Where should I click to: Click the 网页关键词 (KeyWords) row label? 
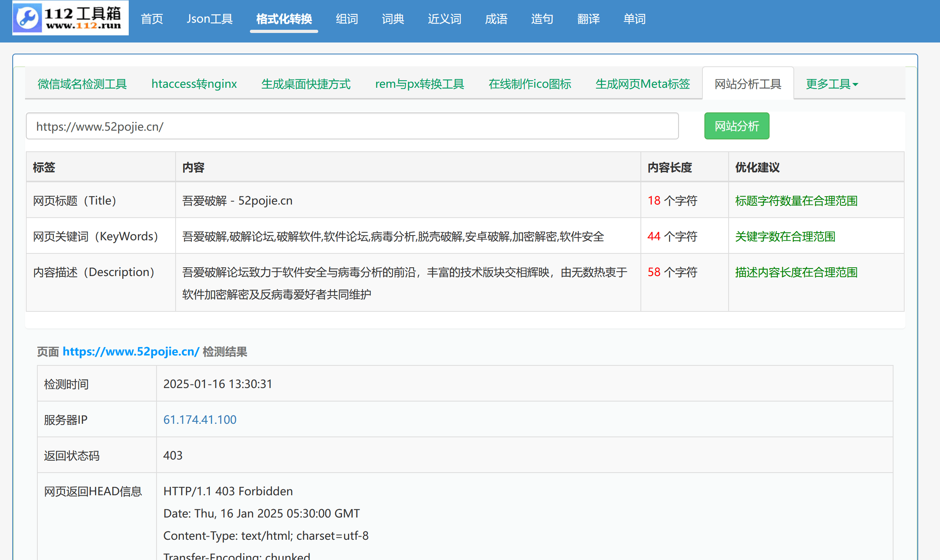96,236
